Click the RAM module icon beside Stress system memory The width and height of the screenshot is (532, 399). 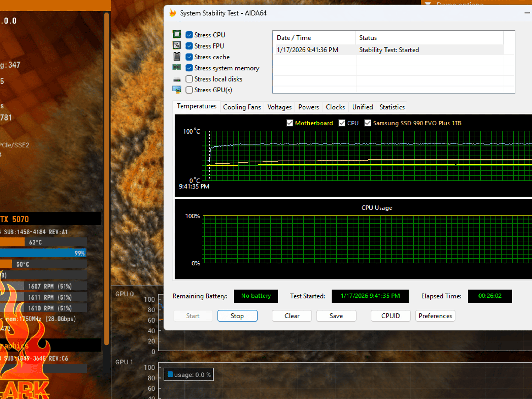click(177, 67)
